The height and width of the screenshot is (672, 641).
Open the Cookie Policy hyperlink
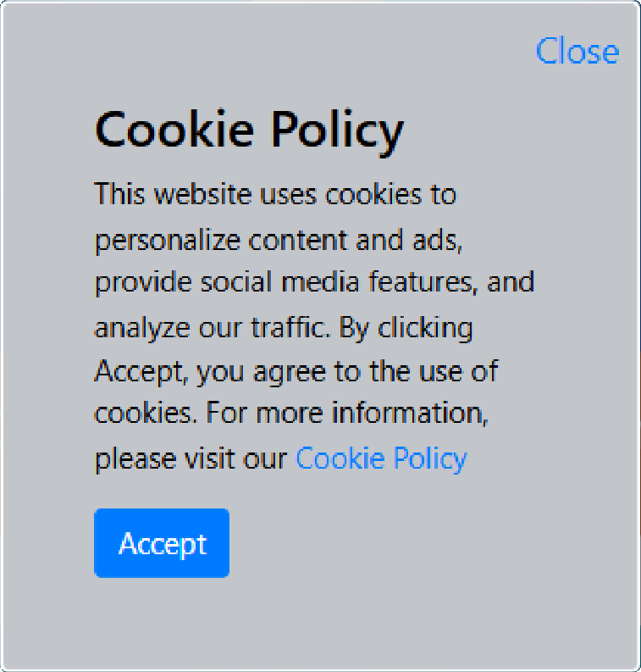click(381, 458)
